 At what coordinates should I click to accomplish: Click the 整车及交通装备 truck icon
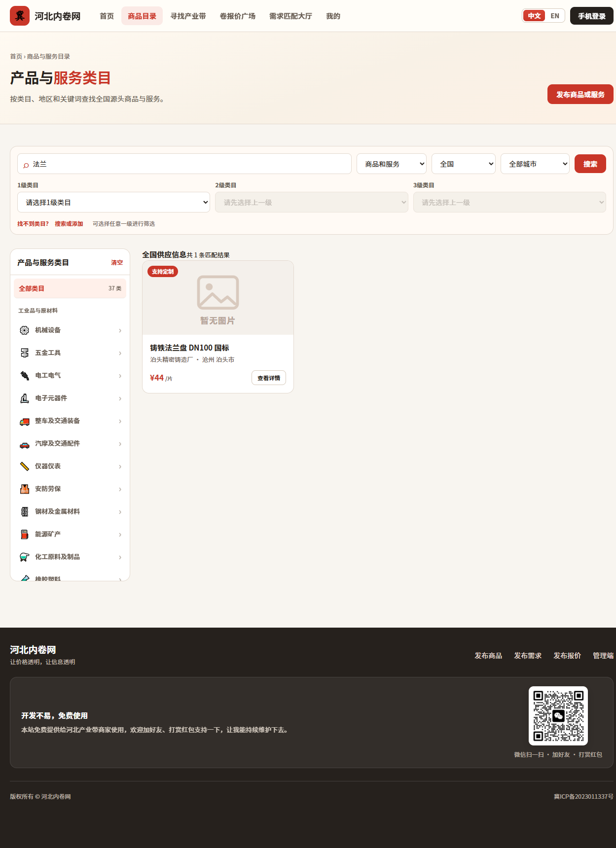(x=24, y=421)
